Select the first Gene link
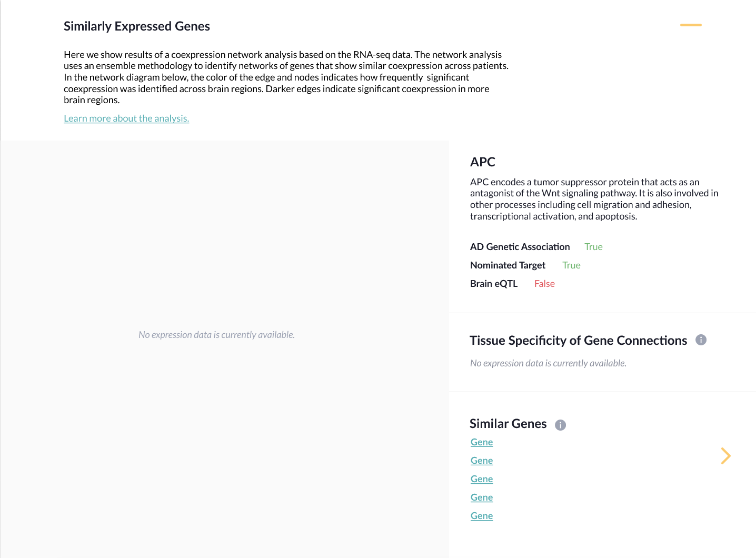This screenshot has width=756, height=558. pos(481,442)
